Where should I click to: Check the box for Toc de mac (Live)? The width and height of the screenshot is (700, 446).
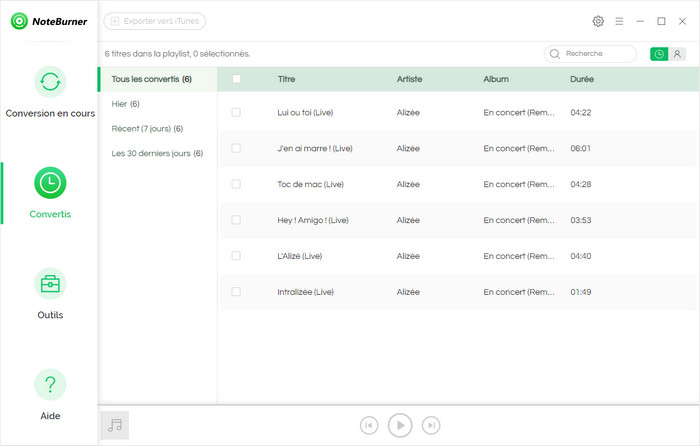point(236,184)
